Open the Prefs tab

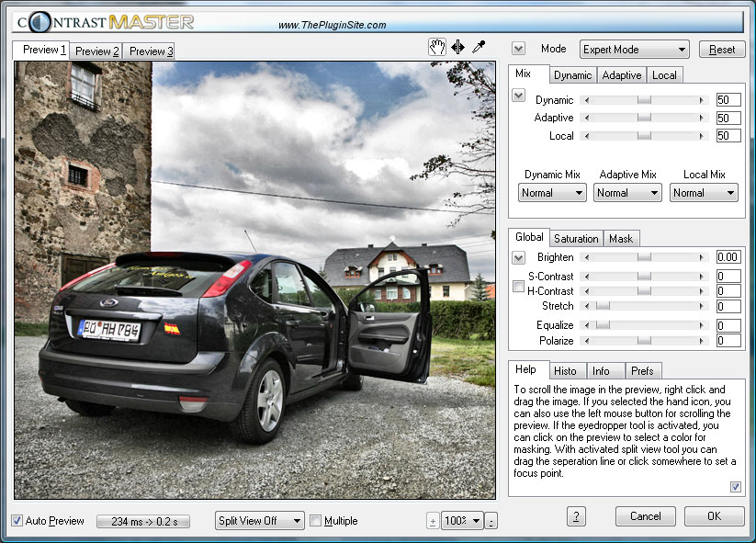[x=642, y=371]
